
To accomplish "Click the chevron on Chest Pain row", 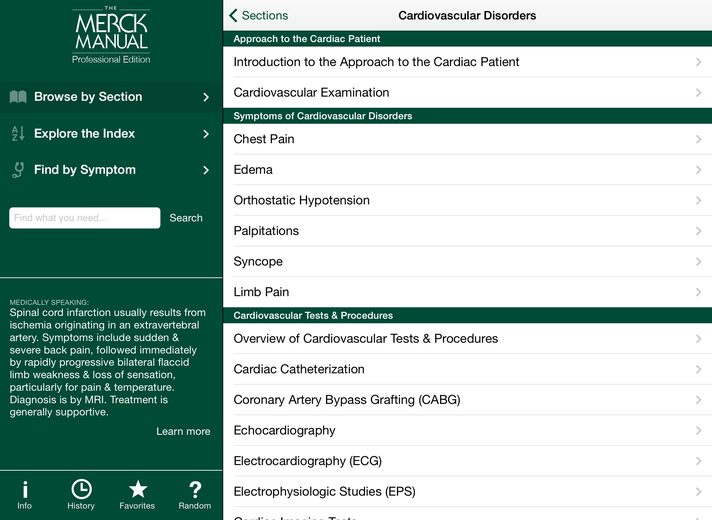I will [698, 139].
